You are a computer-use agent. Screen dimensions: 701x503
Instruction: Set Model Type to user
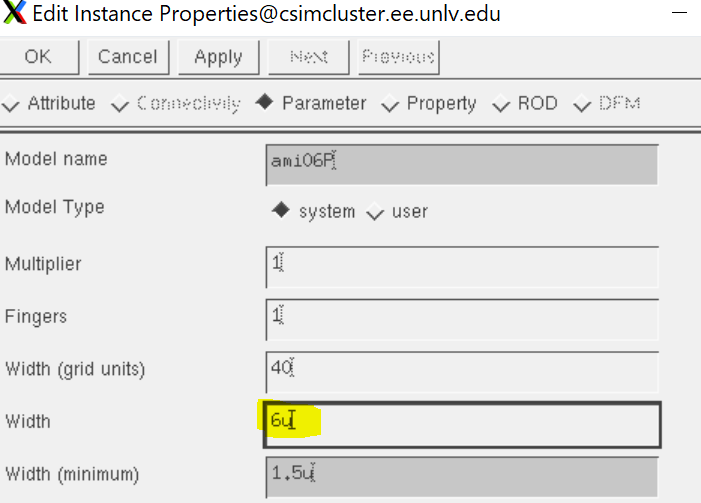(x=376, y=211)
